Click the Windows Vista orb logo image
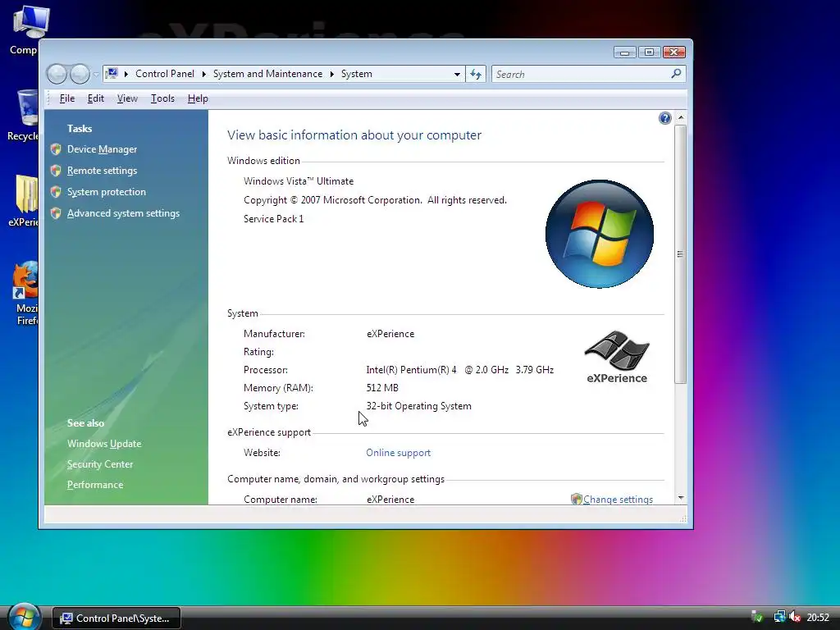 [600, 234]
